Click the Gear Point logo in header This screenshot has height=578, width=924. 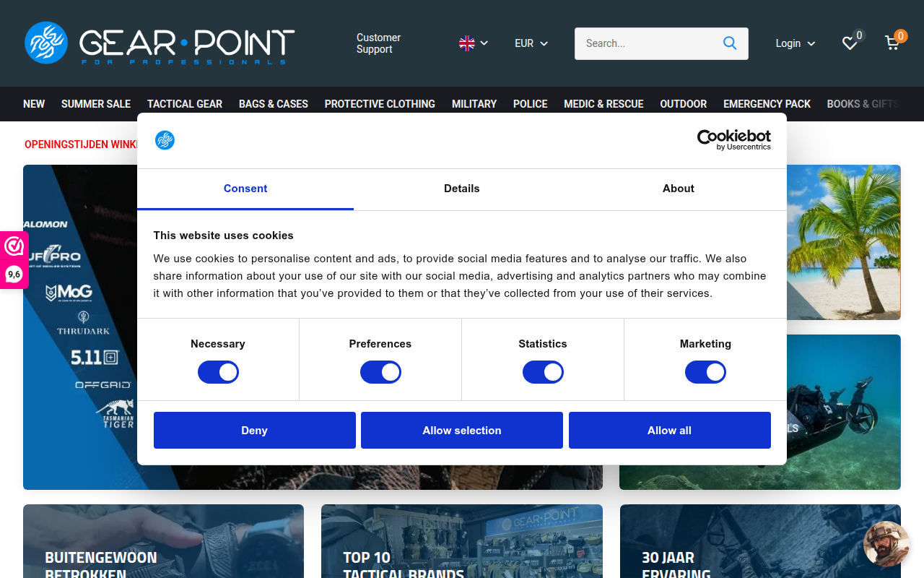point(160,43)
